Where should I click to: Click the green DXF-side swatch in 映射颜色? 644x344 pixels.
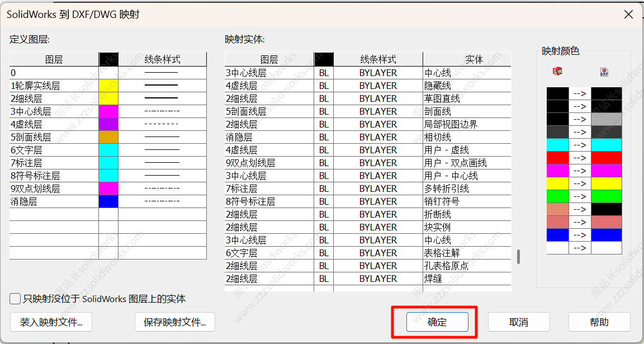click(x=606, y=196)
